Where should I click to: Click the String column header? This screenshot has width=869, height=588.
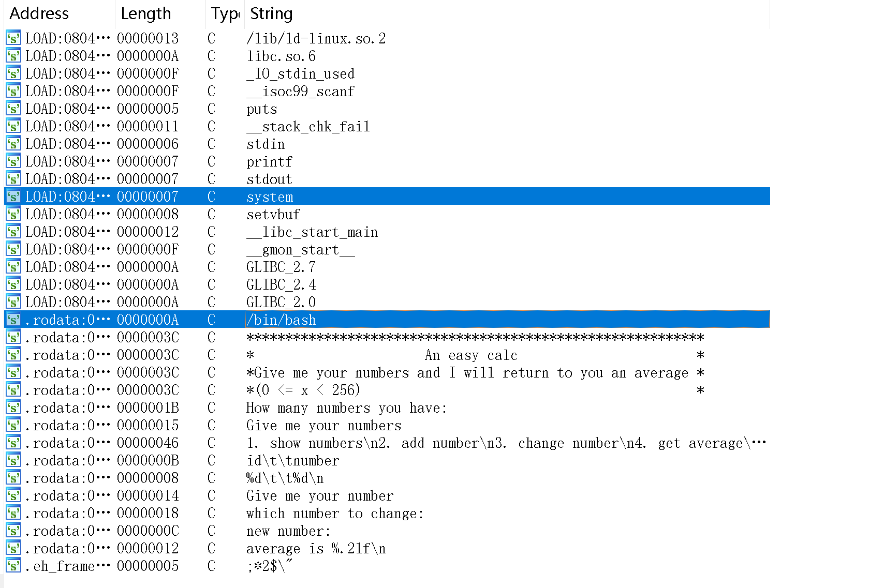coord(271,13)
